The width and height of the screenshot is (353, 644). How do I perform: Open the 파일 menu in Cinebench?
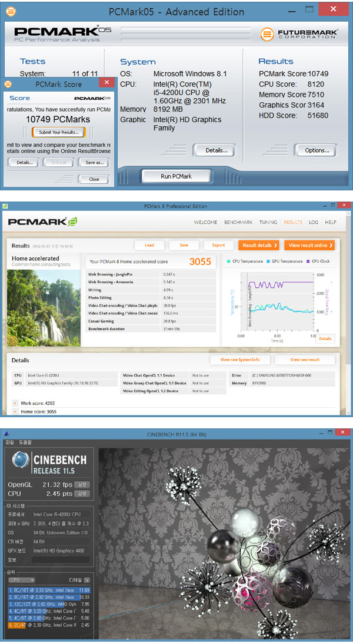click(9, 442)
